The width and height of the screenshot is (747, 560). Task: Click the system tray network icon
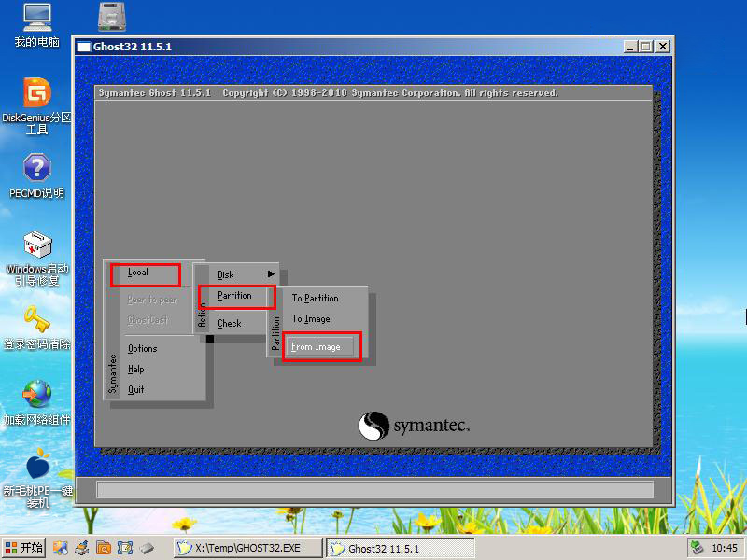697,548
